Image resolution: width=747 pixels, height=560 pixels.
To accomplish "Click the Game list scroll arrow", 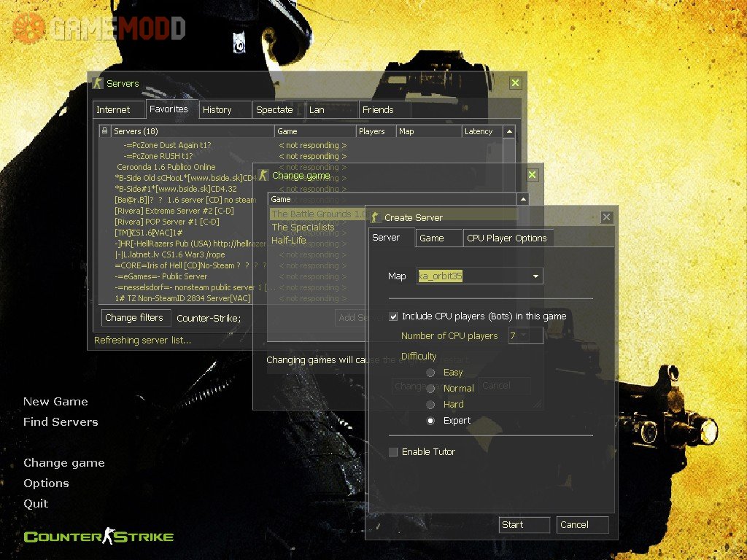I will 522,199.
